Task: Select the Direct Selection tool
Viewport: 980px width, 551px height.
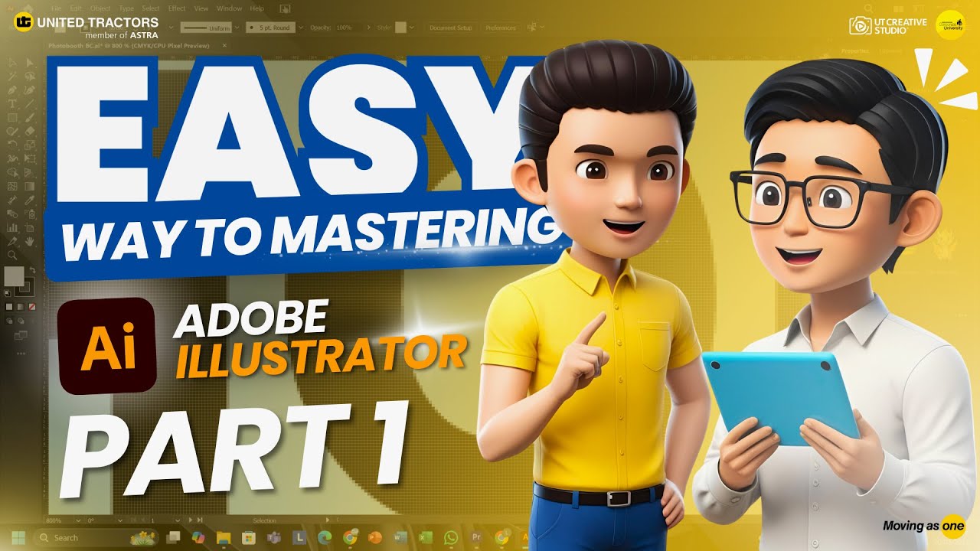Action: click(x=29, y=63)
